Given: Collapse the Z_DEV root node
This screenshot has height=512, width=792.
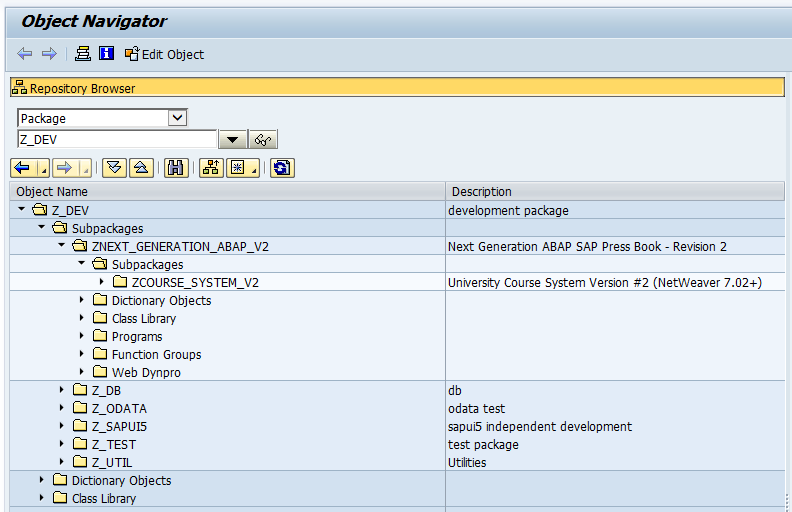Looking at the screenshot, I should (21, 209).
